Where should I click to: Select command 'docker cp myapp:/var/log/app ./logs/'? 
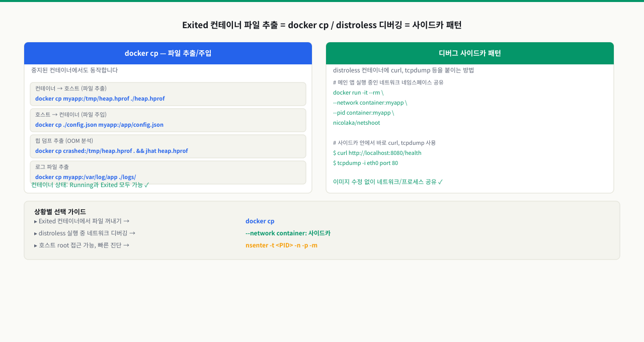[86, 177]
